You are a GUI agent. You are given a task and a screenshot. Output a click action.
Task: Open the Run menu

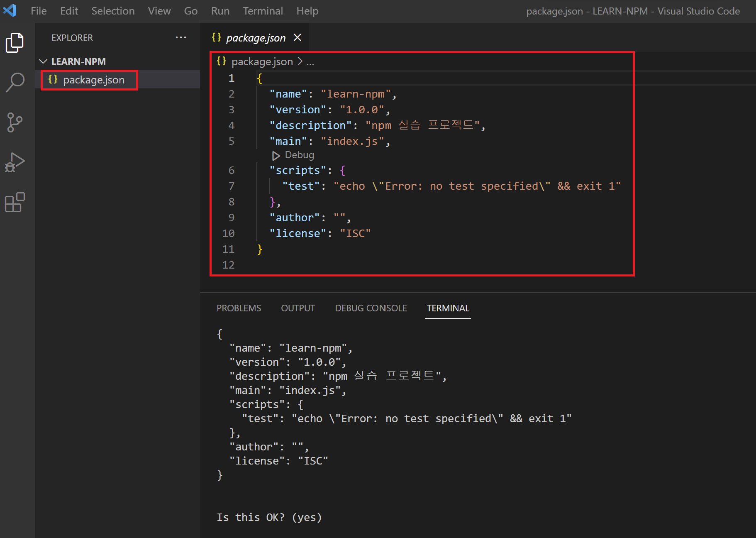click(x=220, y=11)
